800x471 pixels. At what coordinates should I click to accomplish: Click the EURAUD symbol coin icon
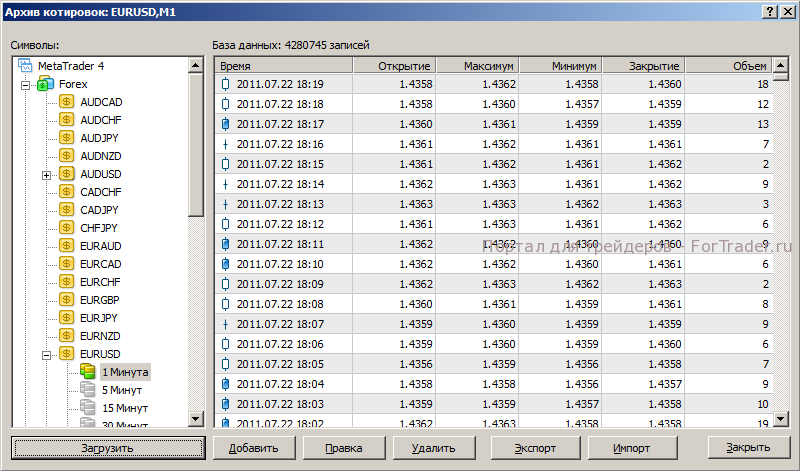pos(66,245)
